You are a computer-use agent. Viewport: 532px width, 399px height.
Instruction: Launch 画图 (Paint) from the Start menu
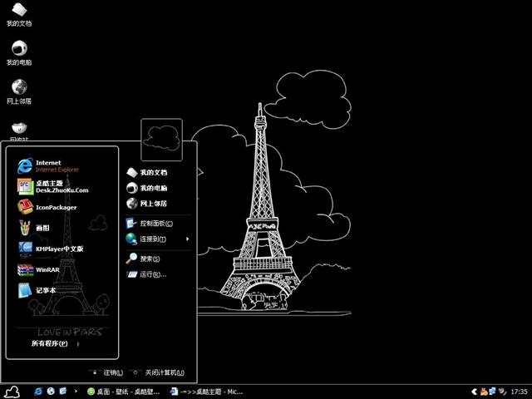pos(33,228)
